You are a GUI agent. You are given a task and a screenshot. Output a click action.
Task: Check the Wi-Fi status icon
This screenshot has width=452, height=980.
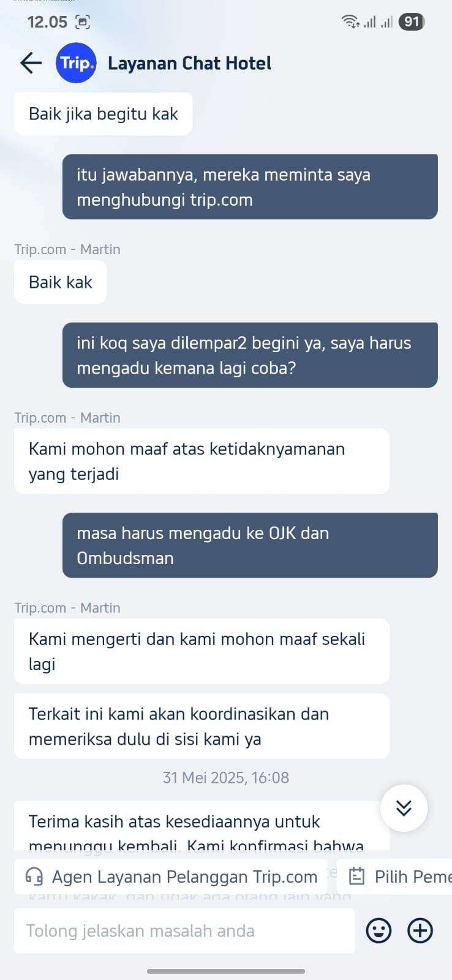click(350, 22)
